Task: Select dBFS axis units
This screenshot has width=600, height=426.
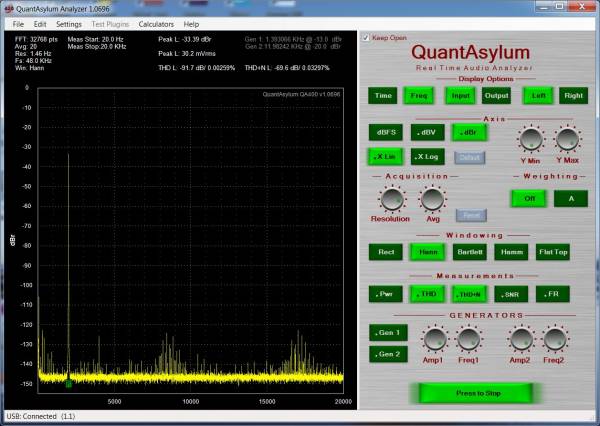Action: pyautogui.click(x=386, y=132)
